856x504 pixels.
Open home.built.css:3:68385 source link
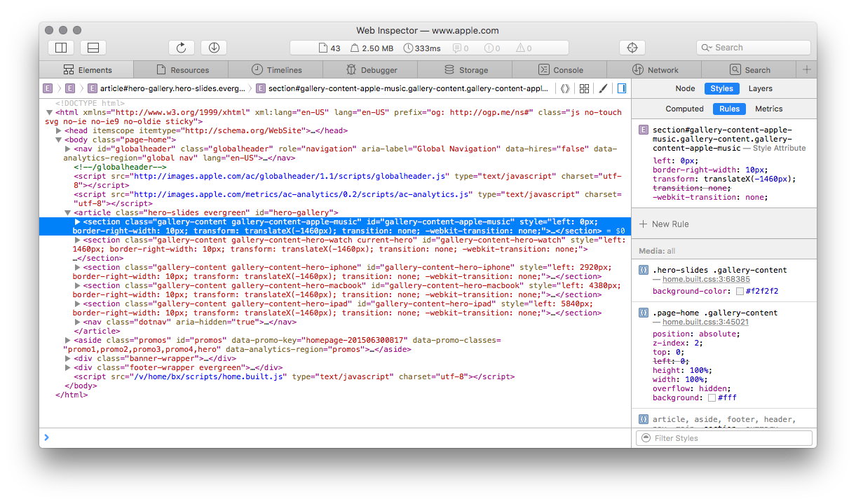click(705, 279)
